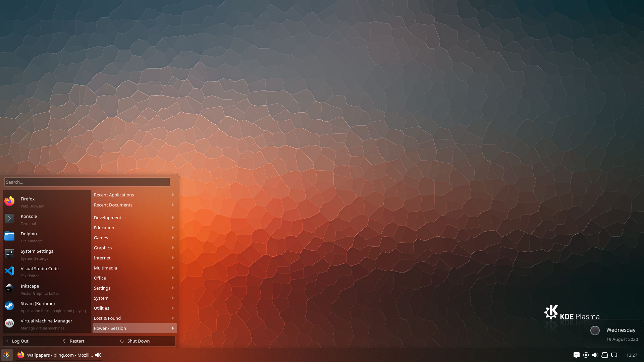
Task: Click '19 August 2020' date text
Action: [x=622, y=339]
